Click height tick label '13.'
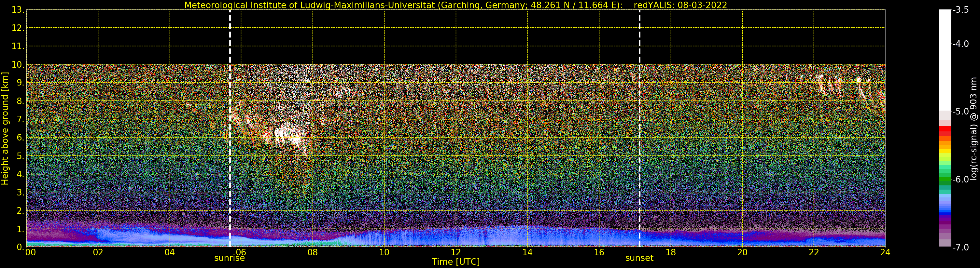 coord(18,10)
